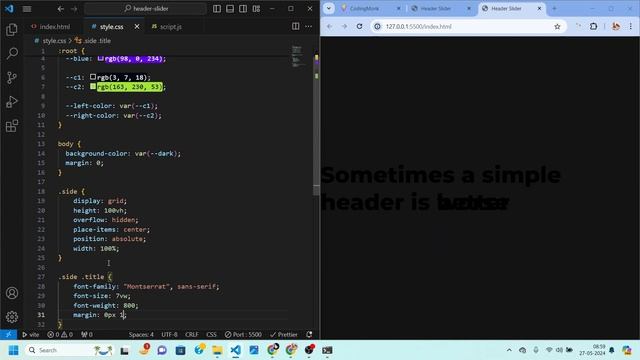This screenshot has width=640, height=360.
Task: Open Chrome three-dot menu
Action: (631, 27)
